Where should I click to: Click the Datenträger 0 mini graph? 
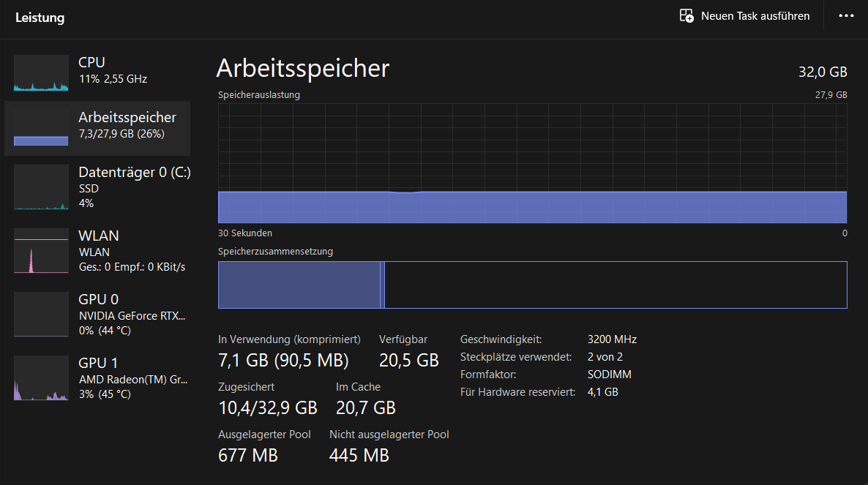point(41,188)
